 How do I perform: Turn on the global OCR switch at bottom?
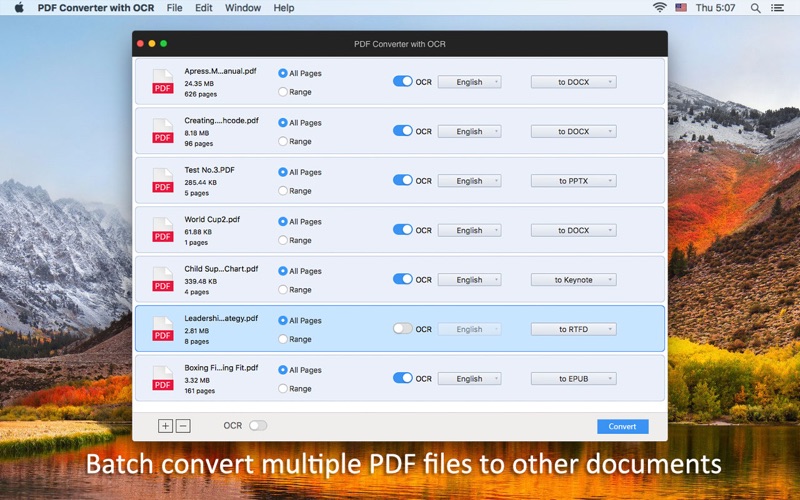pyautogui.click(x=258, y=426)
